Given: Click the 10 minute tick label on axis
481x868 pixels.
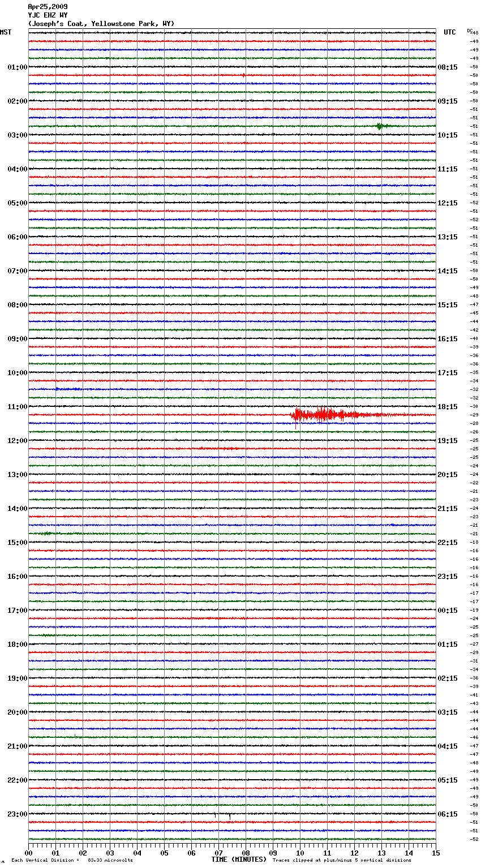Looking at the screenshot, I should [300, 853].
